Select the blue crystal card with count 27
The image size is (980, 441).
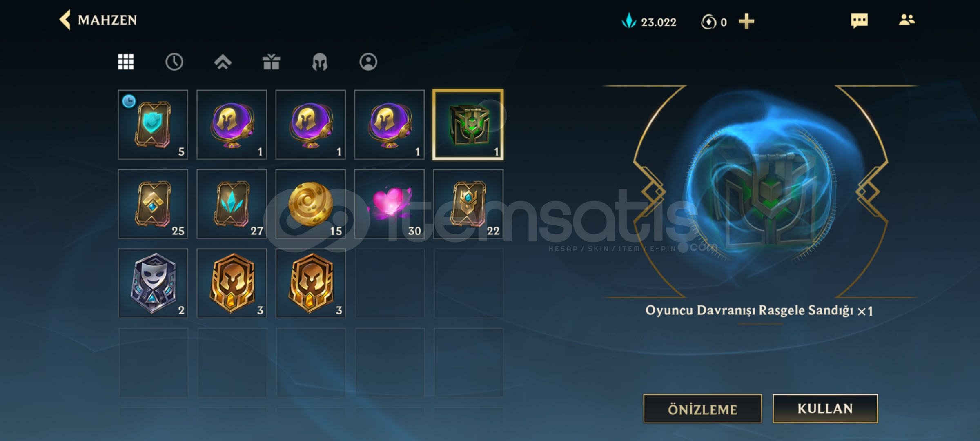232,204
